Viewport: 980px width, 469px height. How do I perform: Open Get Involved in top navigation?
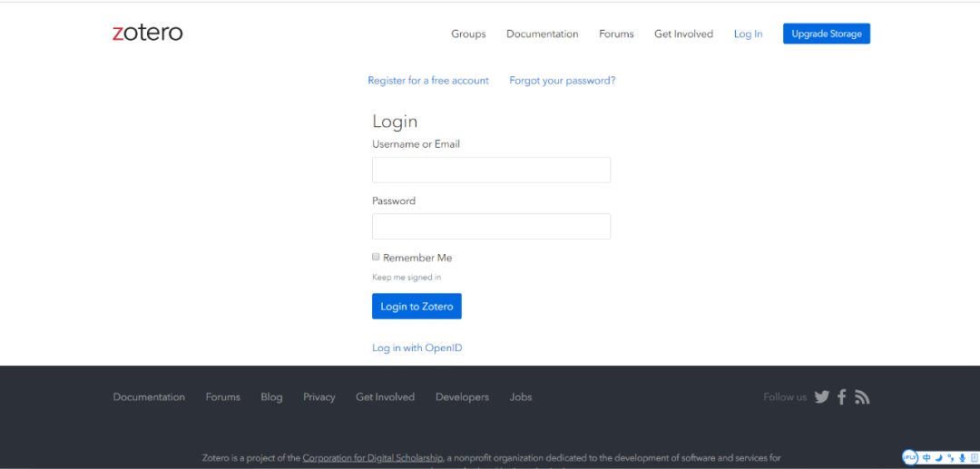click(x=684, y=34)
